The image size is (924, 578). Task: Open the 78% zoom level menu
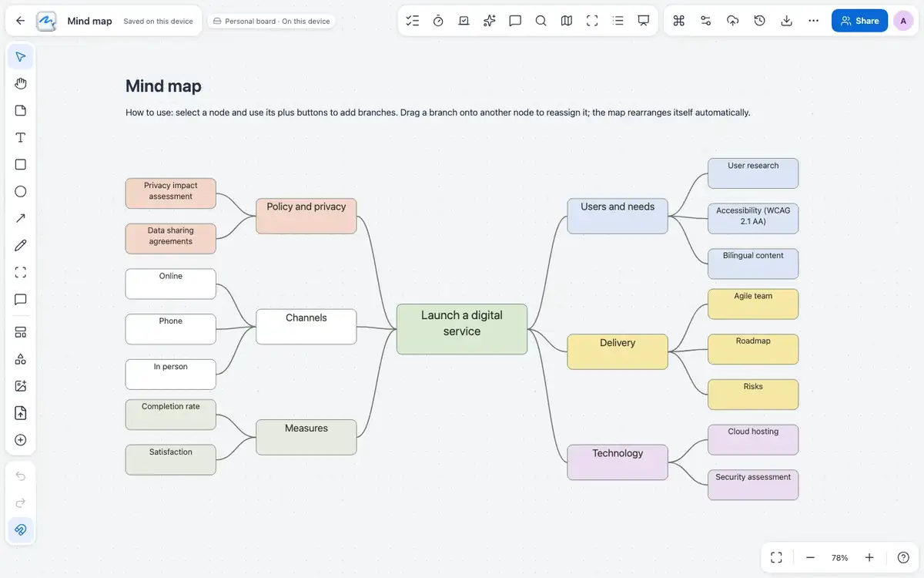point(839,558)
